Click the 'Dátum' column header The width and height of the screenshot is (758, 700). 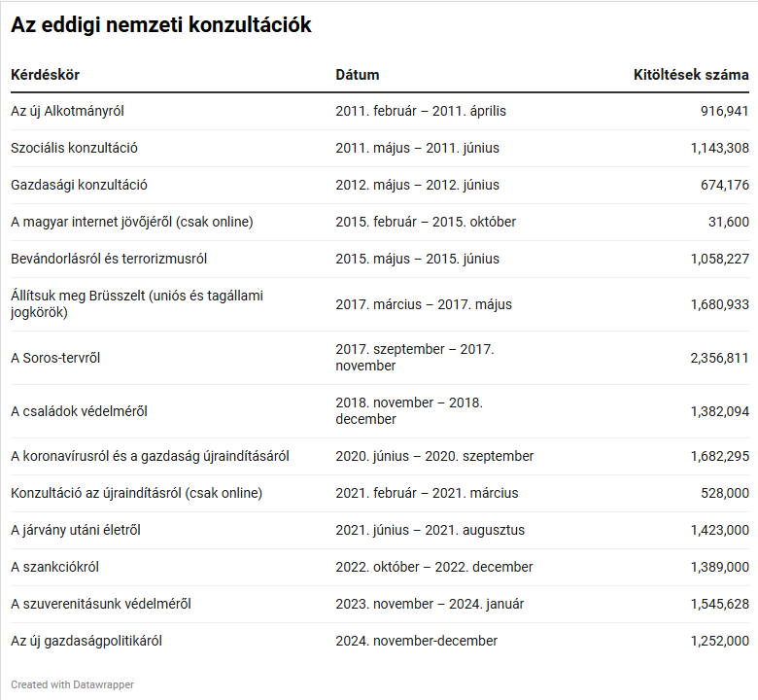point(358,75)
